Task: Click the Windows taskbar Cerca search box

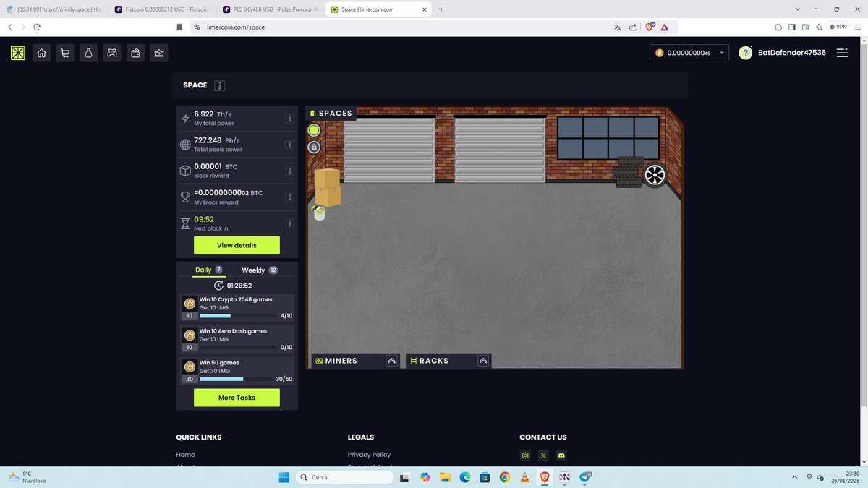Action: pos(346,477)
